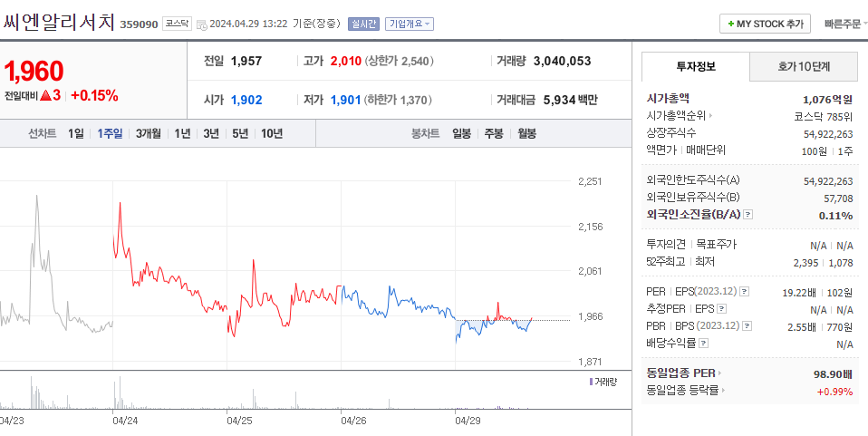
Task: Click the 57,708 foreign holdings value
Action: pyautogui.click(x=839, y=199)
